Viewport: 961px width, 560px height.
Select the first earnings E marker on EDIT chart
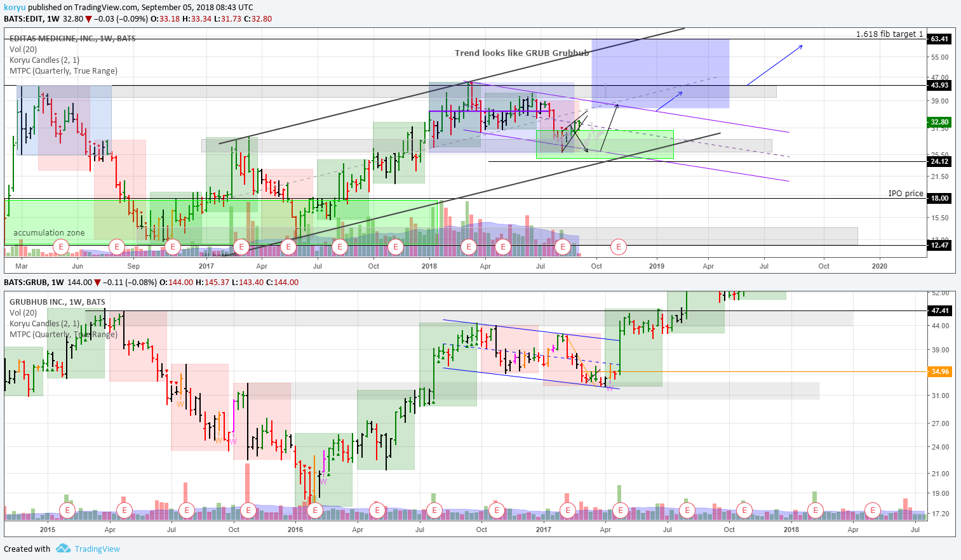coord(61,246)
